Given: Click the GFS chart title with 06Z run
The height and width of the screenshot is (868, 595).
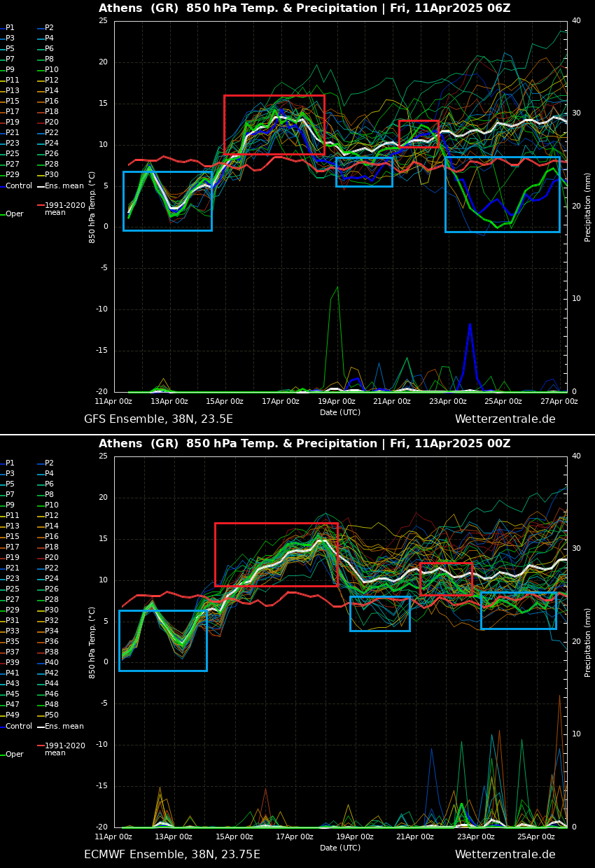Looking at the screenshot, I should click(304, 8).
